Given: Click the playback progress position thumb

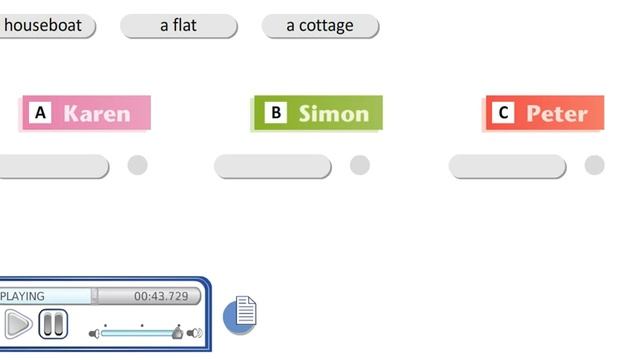Looking at the screenshot, I should tap(94, 296).
